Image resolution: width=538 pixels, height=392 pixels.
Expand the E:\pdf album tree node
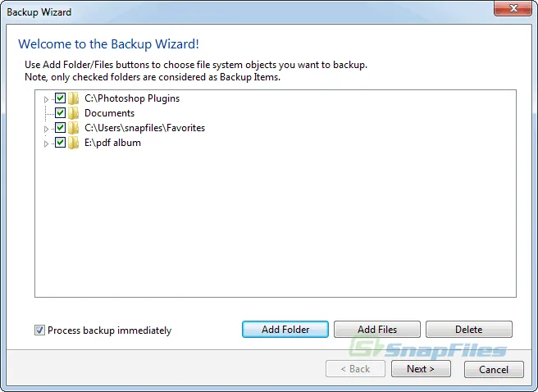click(46, 144)
